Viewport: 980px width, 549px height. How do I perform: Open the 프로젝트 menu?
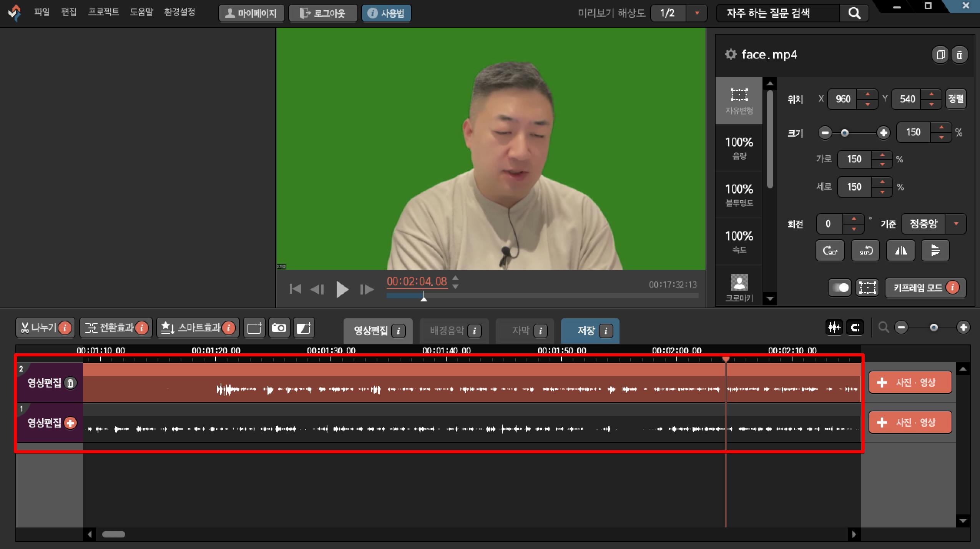pos(104,12)
